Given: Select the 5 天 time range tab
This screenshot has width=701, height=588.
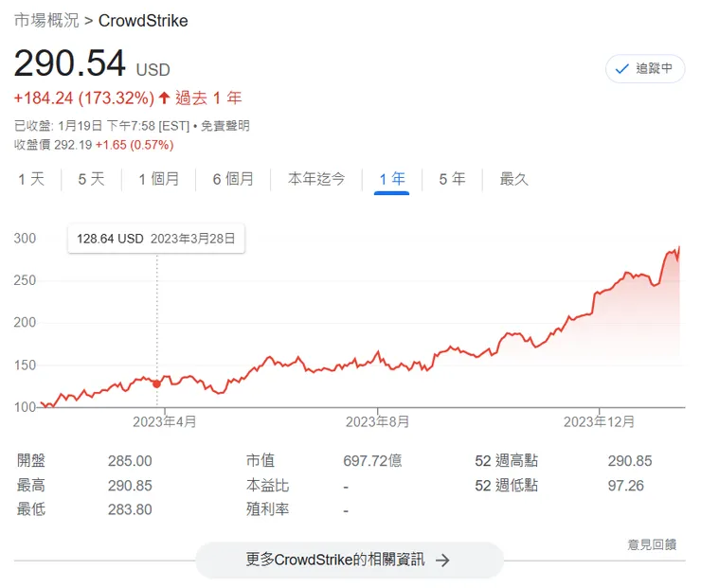Looking at the screenshot, I should pos(91,179).
